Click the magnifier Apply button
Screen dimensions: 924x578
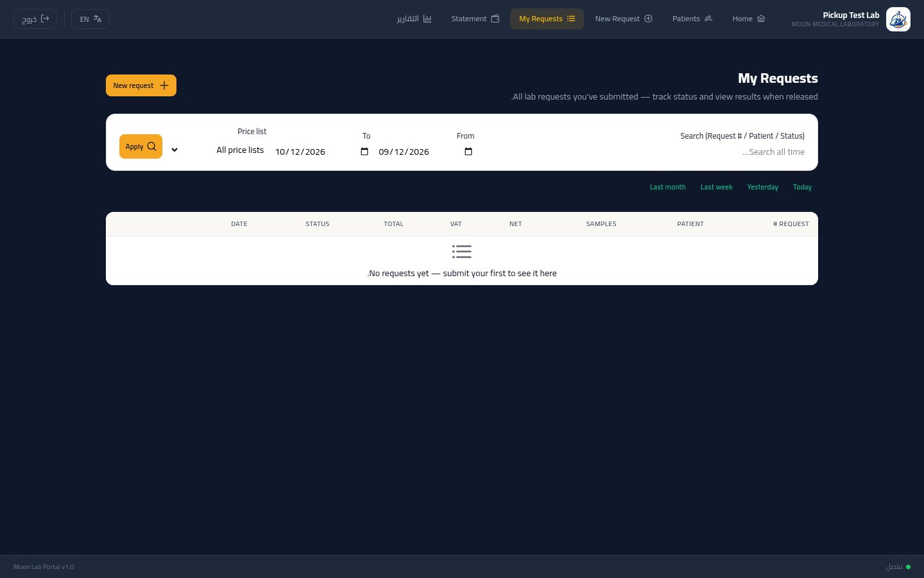(141, 146)
